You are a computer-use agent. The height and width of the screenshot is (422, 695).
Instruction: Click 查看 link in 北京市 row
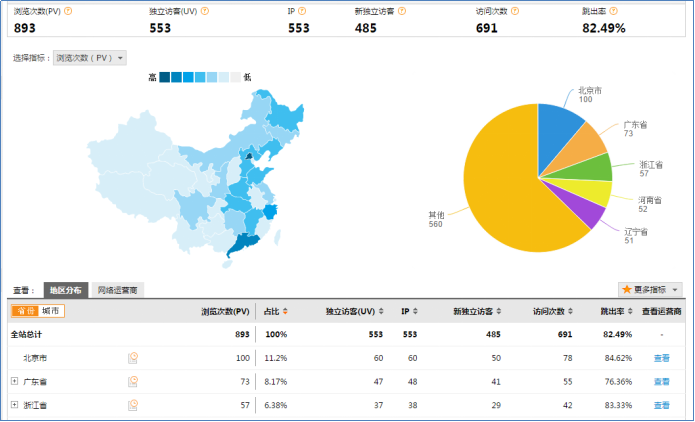click(x=661, y=358)
